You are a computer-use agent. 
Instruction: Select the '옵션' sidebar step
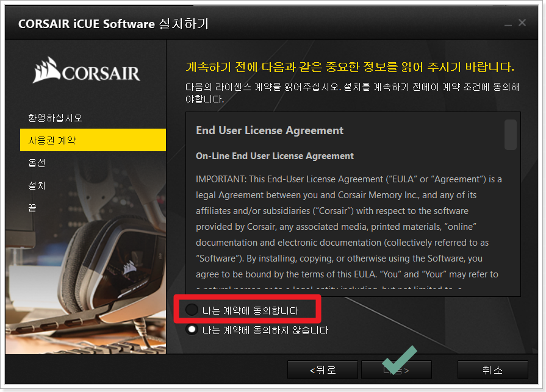[37, 163]
